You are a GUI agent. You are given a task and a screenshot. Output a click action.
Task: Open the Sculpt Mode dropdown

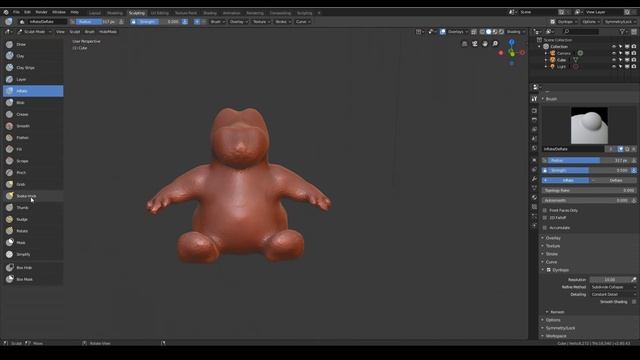click(34, 32)
